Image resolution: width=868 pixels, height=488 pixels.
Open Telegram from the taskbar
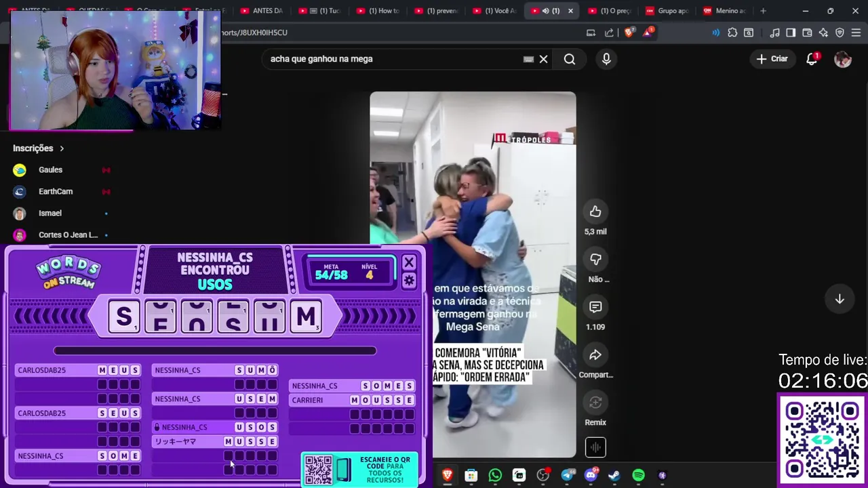[x=567, y=476]
